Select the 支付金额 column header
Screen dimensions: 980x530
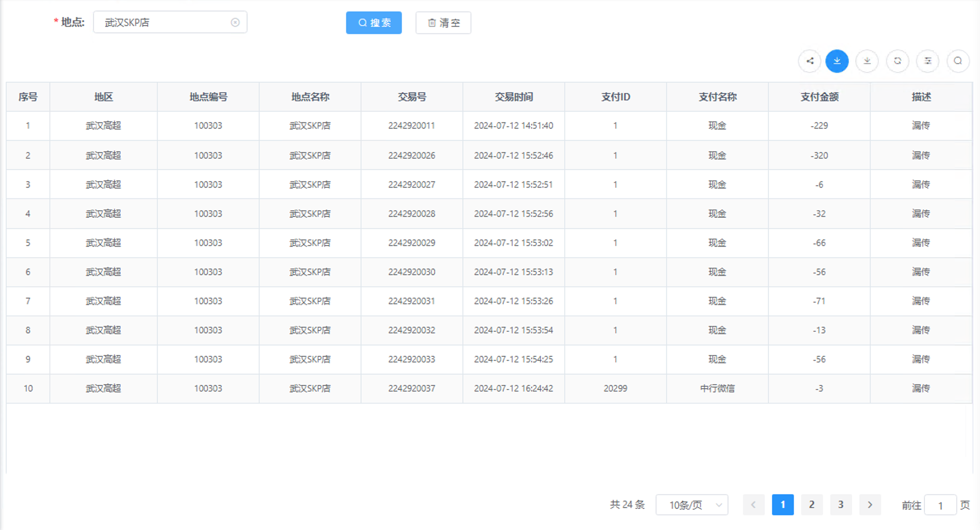click(819, 97)
